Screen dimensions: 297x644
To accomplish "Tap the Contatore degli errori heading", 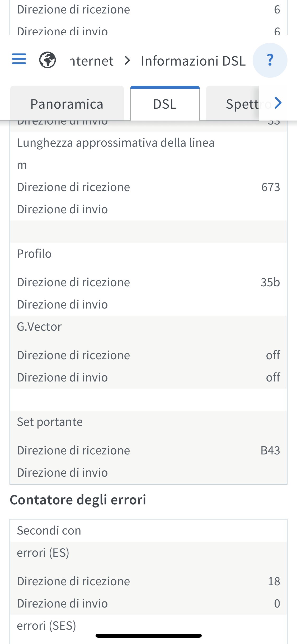I will (x=78, y=500).
